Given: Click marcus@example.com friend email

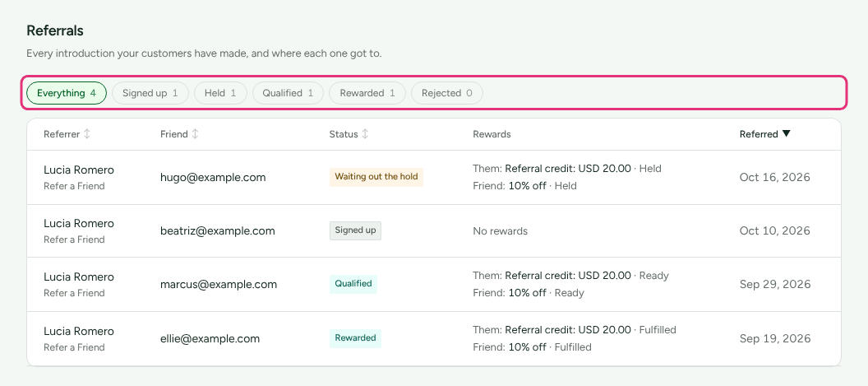Looking at the screenshot, I should pos(219,285).
